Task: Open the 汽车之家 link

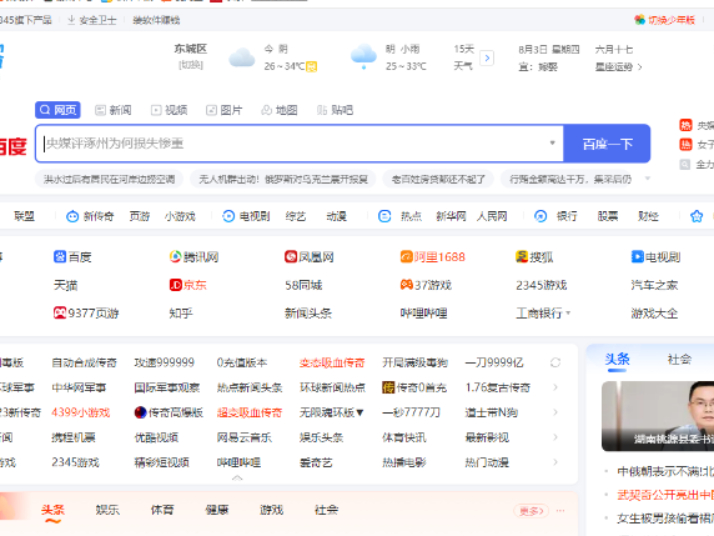Action: pyautogui.click(x=654, y=286)
